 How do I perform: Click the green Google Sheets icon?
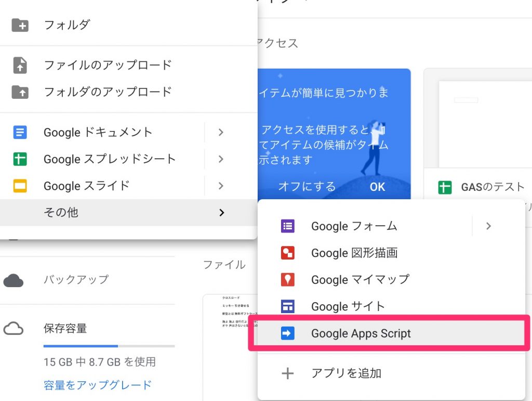(x=20, y=159)
